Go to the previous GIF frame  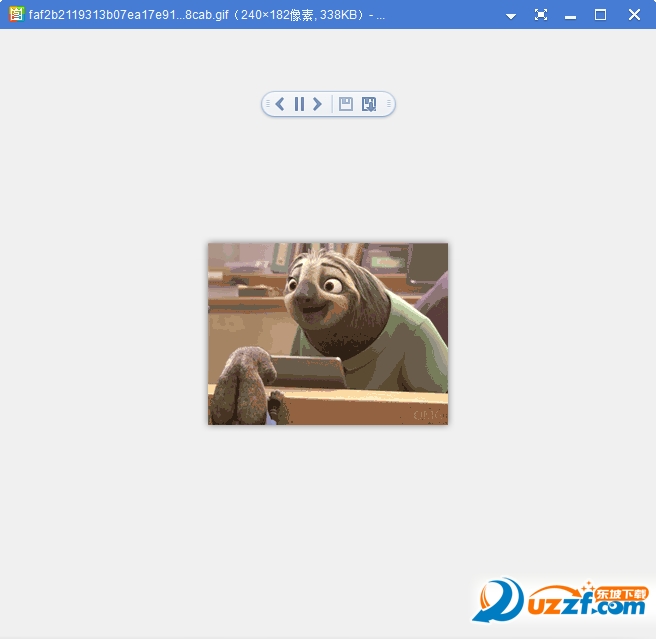tap(280, 104)
